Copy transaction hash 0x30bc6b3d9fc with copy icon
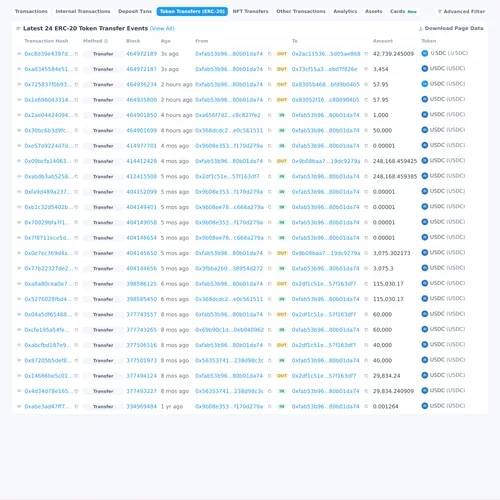The height and width of the screenshot is (500, 500). [76, 130]
